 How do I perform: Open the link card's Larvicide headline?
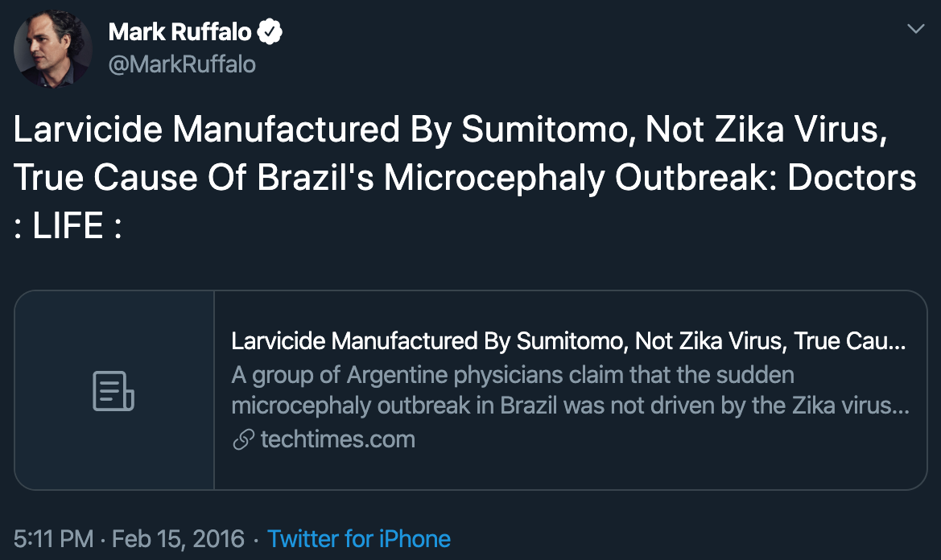[x=568, y=341]
